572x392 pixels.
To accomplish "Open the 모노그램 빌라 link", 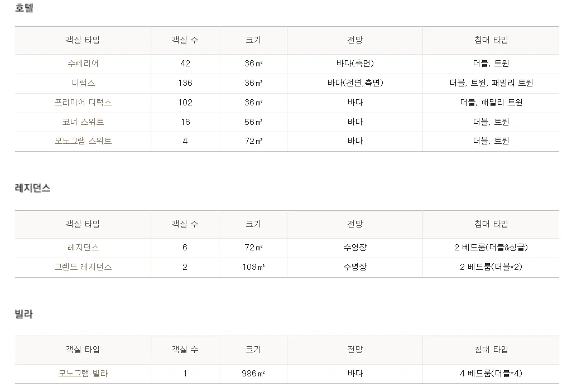I will 83,374.
